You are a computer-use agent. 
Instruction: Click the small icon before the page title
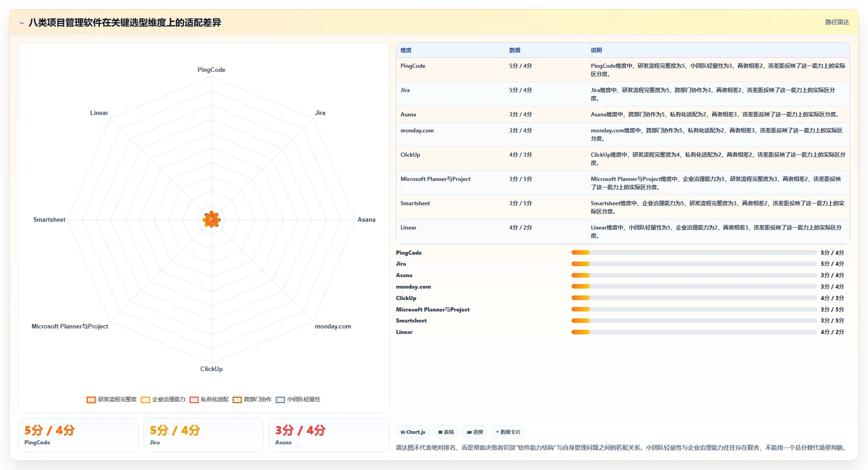click(x=22, y=23)
